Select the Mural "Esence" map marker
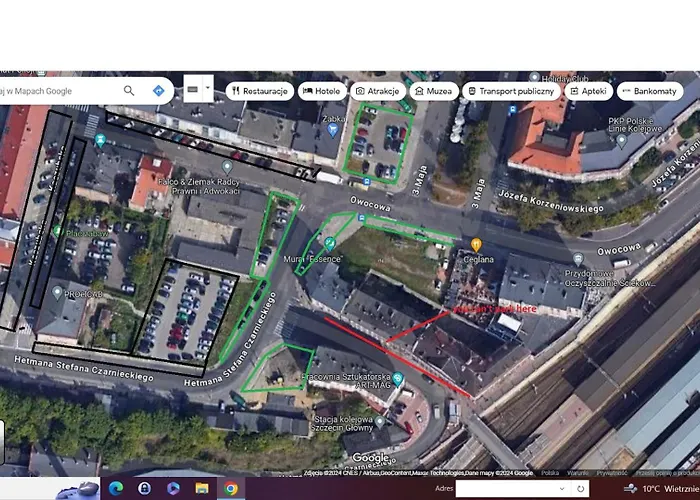Viewport: 700px width, 500px height. click(x=328, y=243)
